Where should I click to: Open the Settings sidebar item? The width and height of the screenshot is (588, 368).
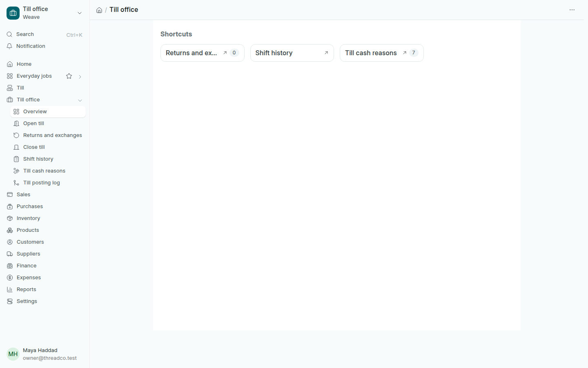click(45, 301)
